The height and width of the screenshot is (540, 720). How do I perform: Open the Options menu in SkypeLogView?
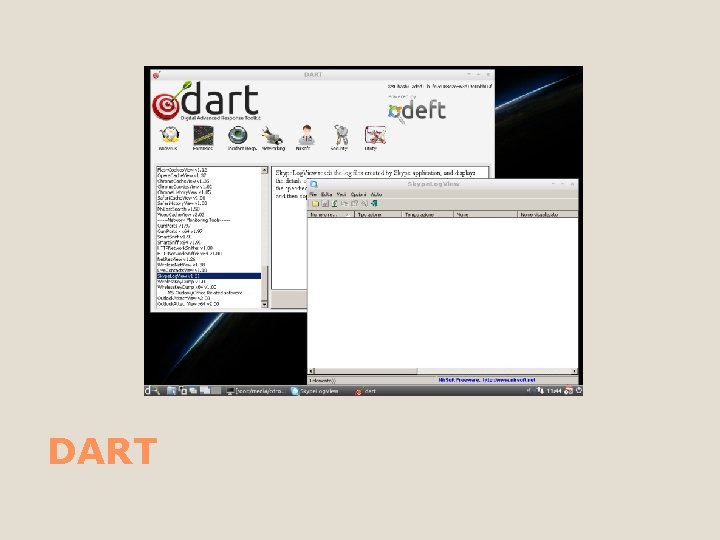click(x=359, y=195)
